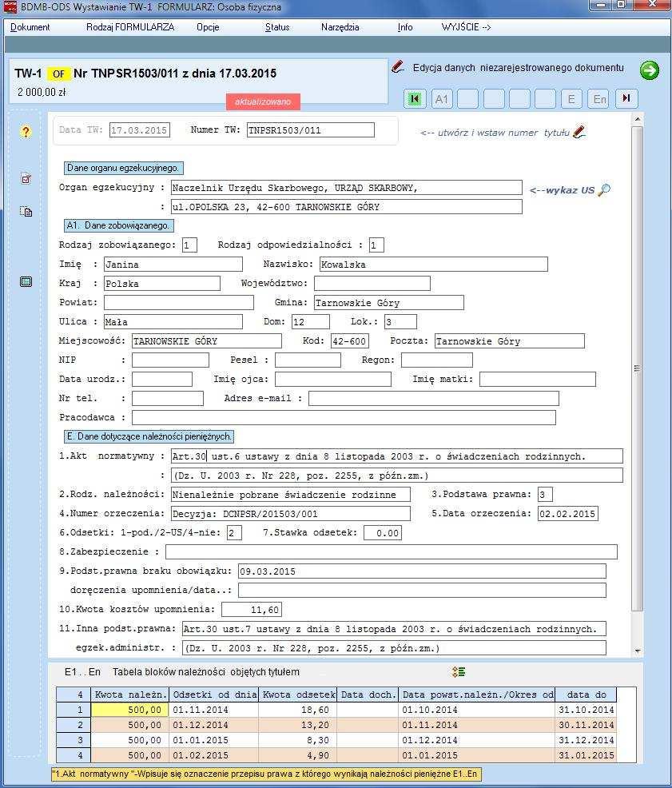Click the Numer TW input field
The image size is (672, 788).
(x=311, y=130)
